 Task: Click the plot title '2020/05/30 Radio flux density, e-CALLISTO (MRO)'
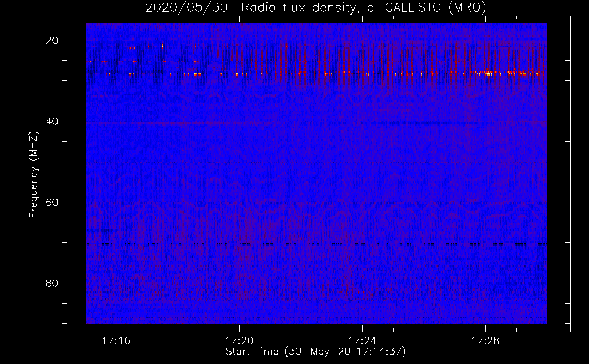tap(316, 8)
